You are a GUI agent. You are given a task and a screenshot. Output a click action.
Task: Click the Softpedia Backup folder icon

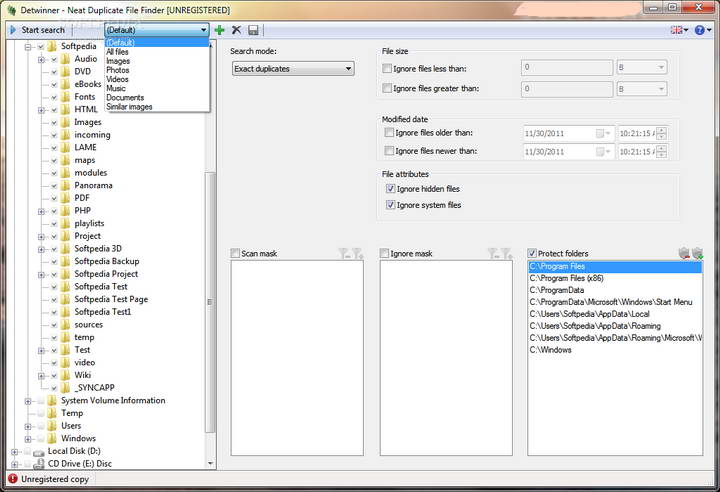(x=66, y=261)
